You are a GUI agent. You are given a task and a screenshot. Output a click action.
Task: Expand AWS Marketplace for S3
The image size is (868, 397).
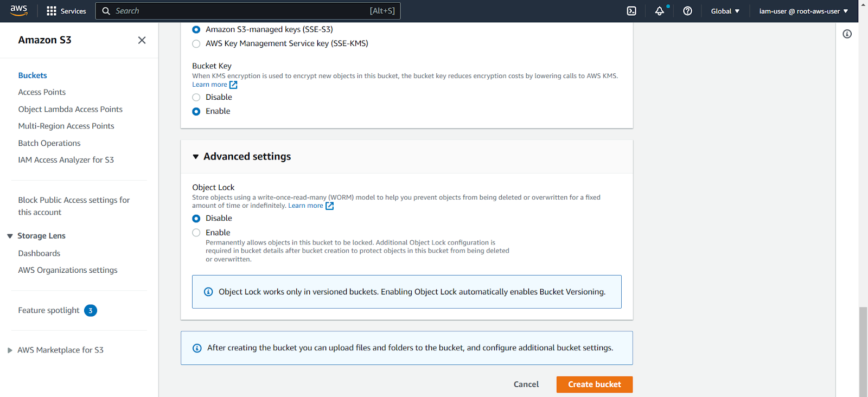(x=10, y=350)
